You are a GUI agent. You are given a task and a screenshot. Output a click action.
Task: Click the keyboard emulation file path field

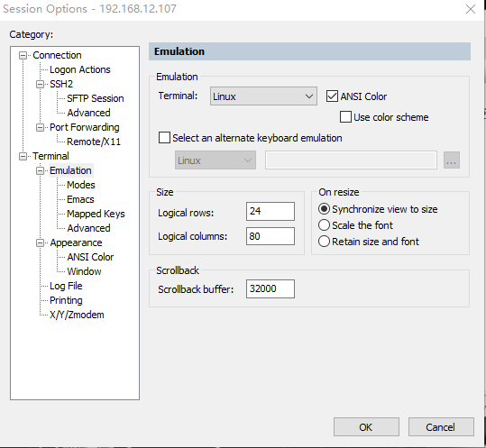(x=351, y=160)
